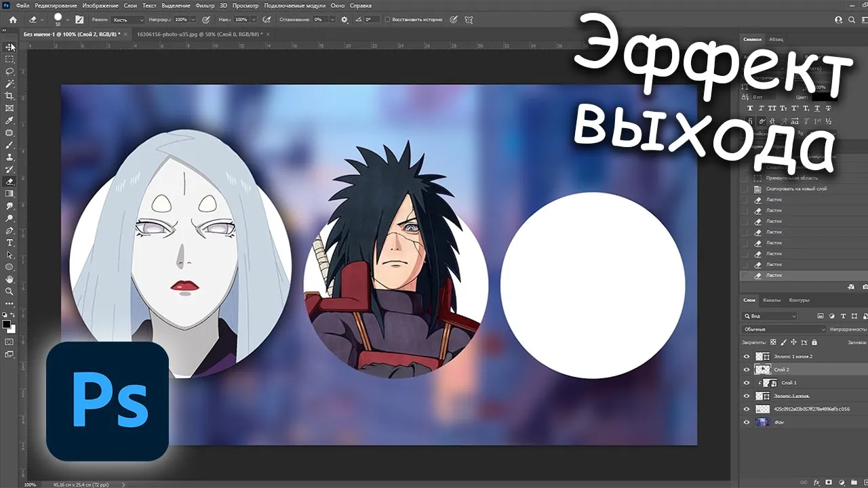Open the Фильтр menu

pos(204,5)
